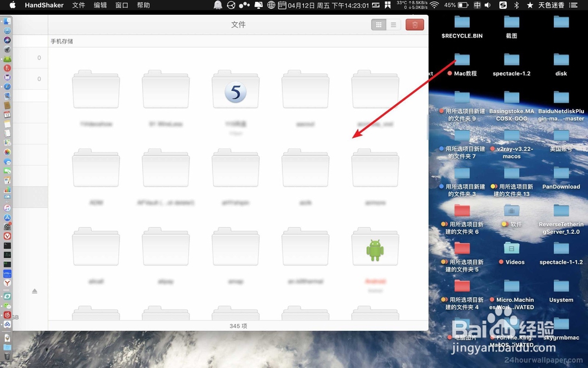Select the disk folder on desktop
The height and width of the screenshot is (368, 588).
pyautogui.click(x=561, y=65)
